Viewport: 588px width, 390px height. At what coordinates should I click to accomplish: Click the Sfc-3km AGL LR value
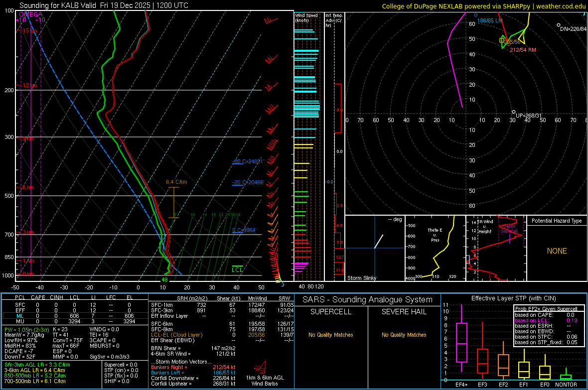pos(37,365)
